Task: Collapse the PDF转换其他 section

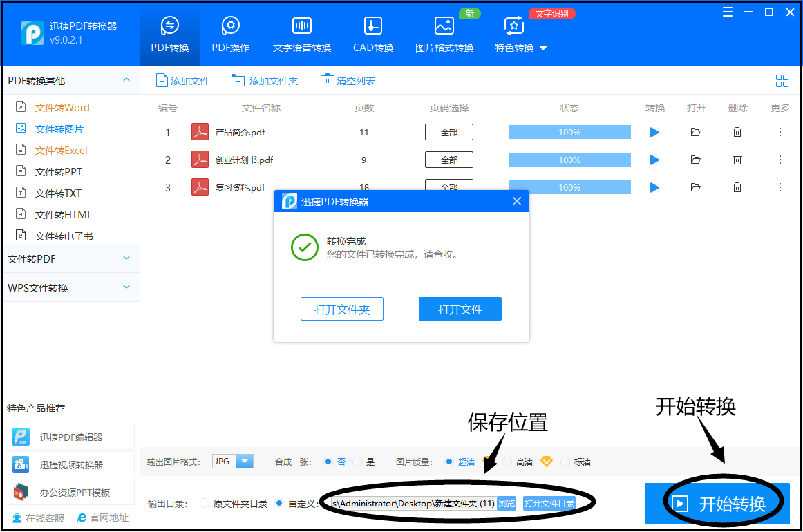Action: pos(126,80)
